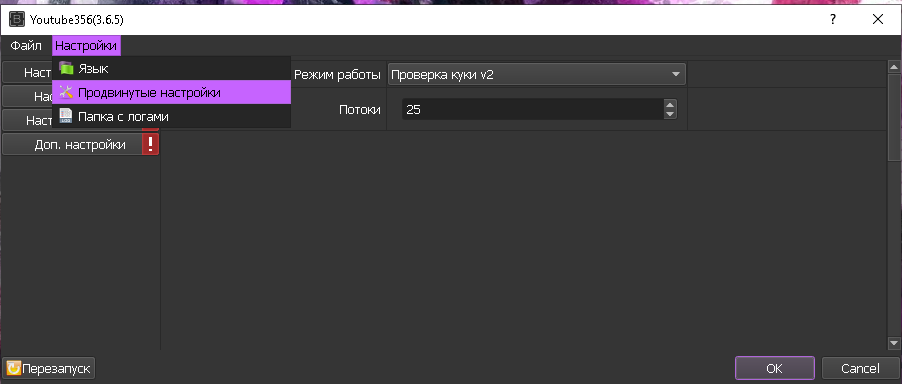The width and height of the screenshot is (902, 384).
Task: Click the question mark help button
Action: click(x=833, y=20)
